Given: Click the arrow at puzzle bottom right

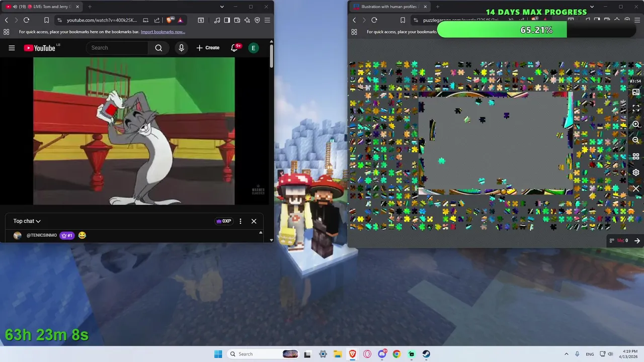Looking at the screenshot, I should coord(637,241).
